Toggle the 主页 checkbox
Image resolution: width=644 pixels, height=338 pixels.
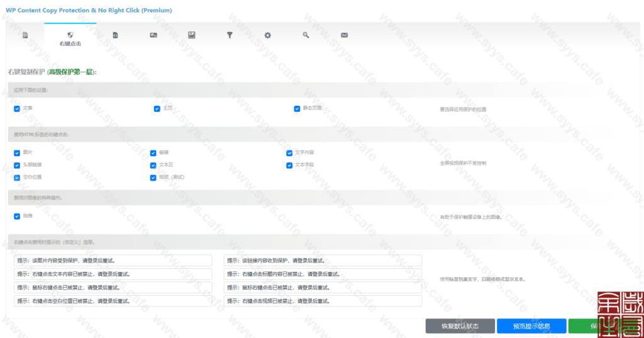click(157, 109)
